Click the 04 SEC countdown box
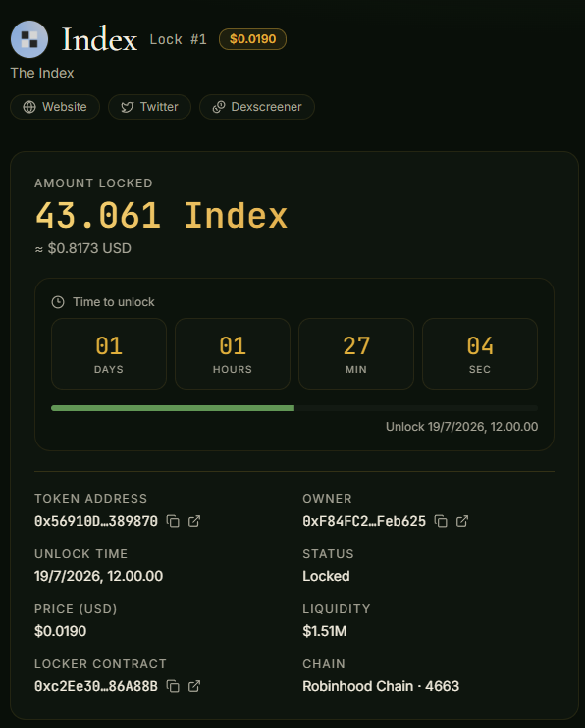585x728 pixels. [480, 354]
